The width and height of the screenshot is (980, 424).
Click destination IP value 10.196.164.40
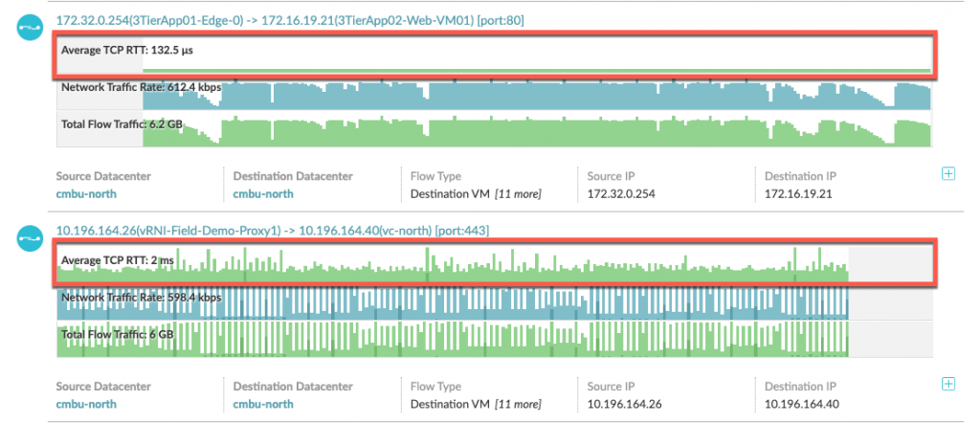pyautogui.click(x=802, y=404)
